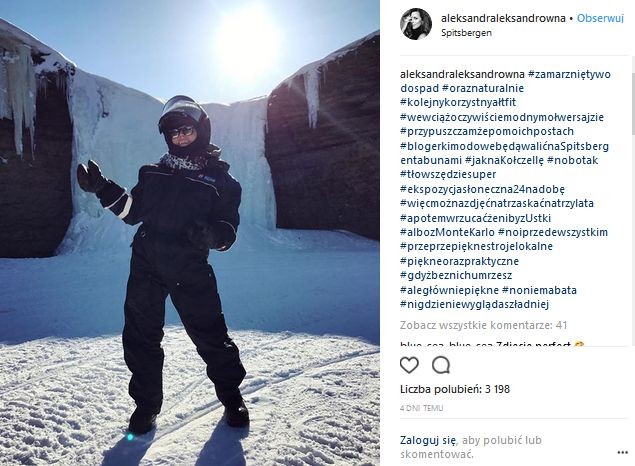Like the post with the heart icon

pyautogui.click(x=409, y=365)
